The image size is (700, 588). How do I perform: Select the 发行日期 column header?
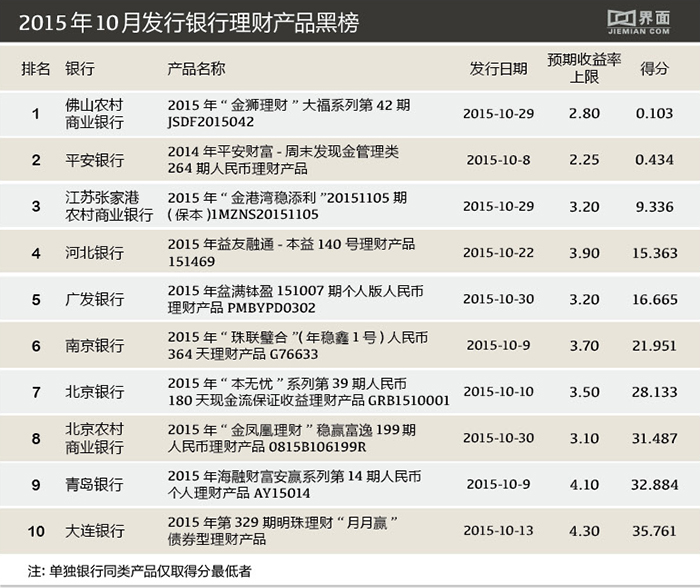(x=498, y=69)
